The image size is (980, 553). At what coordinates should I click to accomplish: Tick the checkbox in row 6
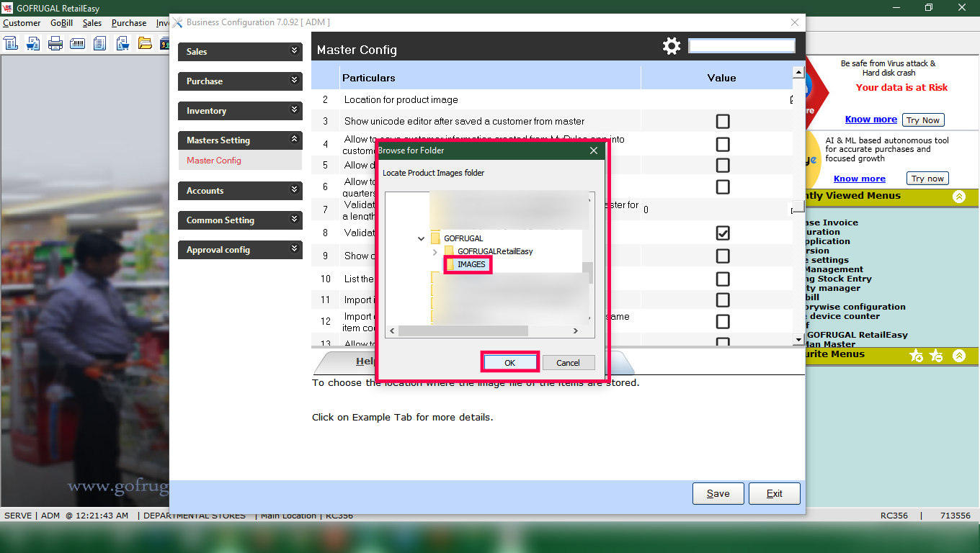(x=723, y=186)
